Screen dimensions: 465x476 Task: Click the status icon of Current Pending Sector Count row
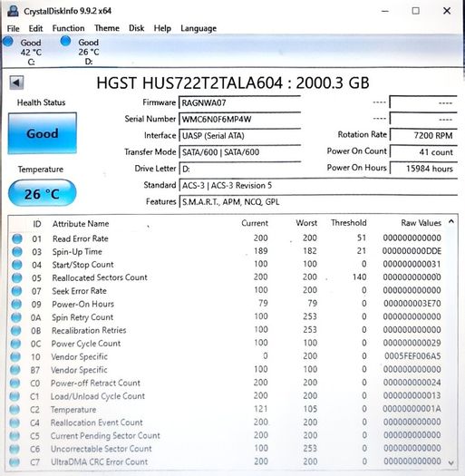pos(15,435)
